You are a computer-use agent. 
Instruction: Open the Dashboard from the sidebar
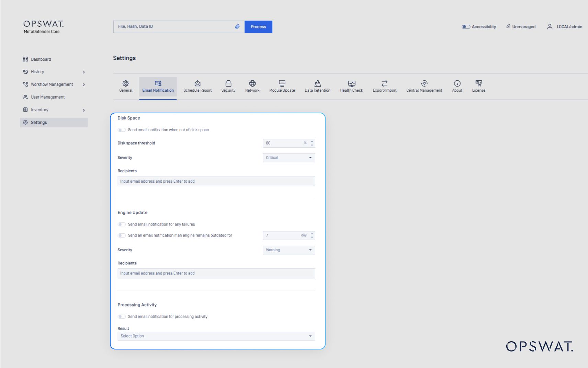tap(41, 59)
